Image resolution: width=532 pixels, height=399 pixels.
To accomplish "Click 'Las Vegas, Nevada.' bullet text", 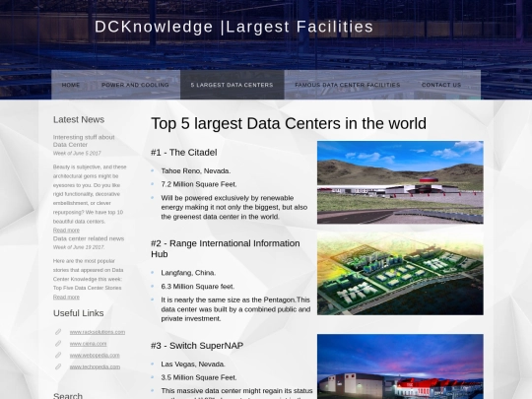I will (193, 365).
